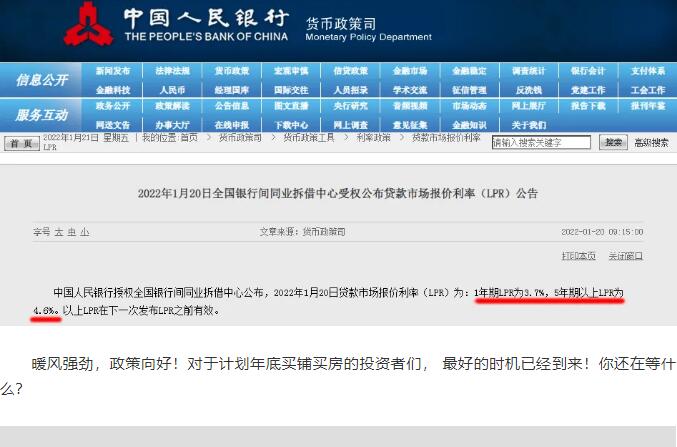This screenshot has width=677, height=447.
Task: Open 高级搜索 advanced search
Action: click(652, 143)
